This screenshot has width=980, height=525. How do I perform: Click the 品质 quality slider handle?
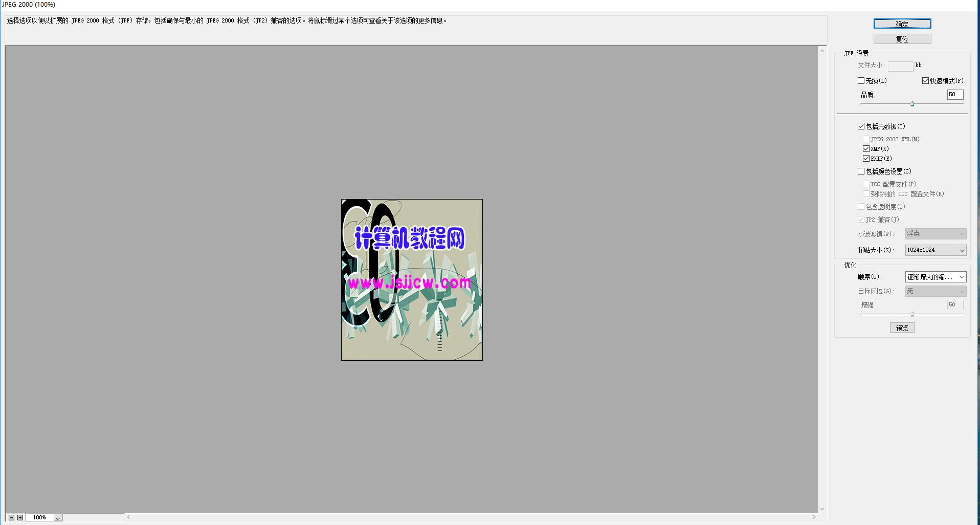912,104
